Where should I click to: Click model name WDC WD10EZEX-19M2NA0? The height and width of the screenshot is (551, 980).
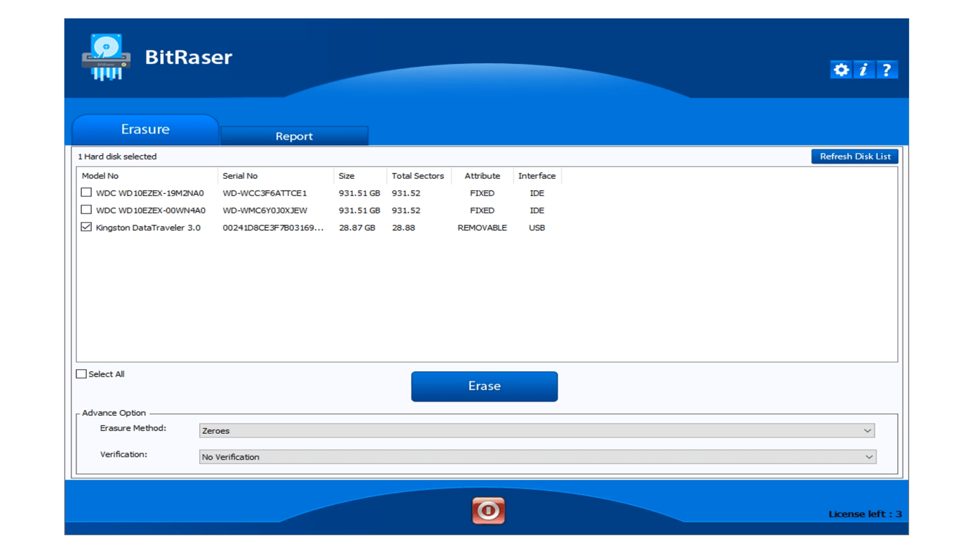150,193
